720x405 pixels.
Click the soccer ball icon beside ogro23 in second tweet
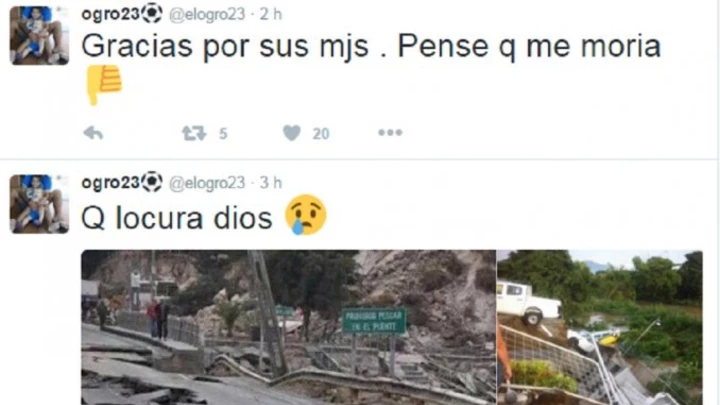pyautogui.click(x=152, y=182)
